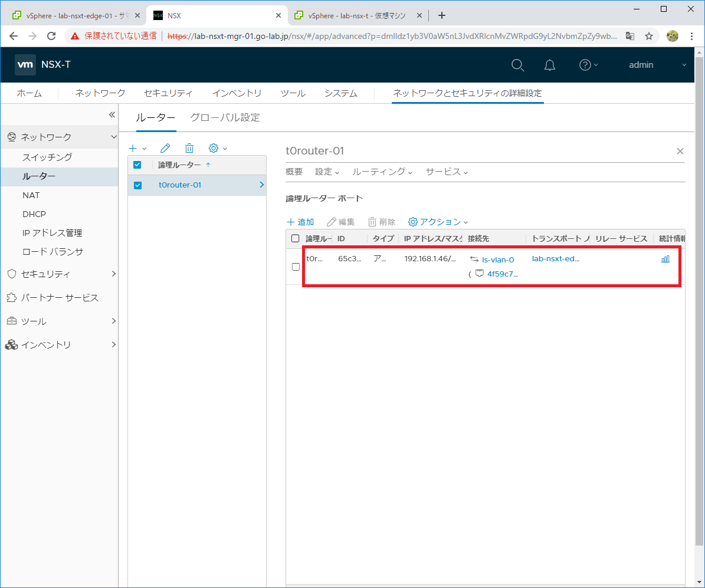This screenshot has height=588, width=705.
Task: Open the ルーティング dropdown
Action: 382,172
